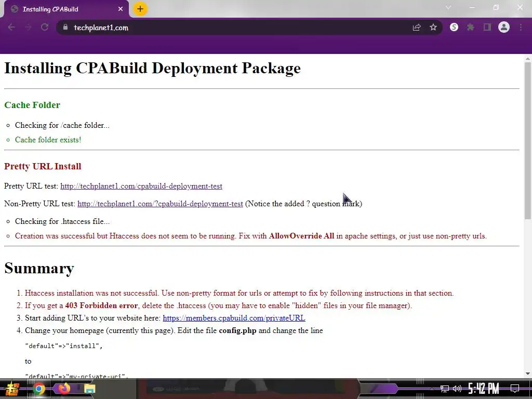Click 'Htaccess installation was not successful' item
The width and height of the screenshot is (532, 399).
click(239, 293)
